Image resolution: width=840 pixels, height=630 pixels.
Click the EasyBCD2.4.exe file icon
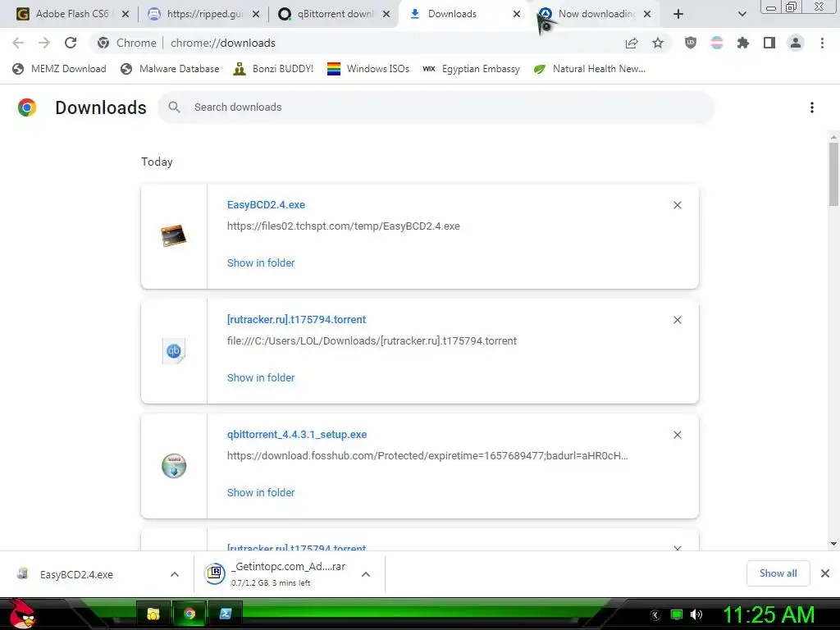coord(174,235)
